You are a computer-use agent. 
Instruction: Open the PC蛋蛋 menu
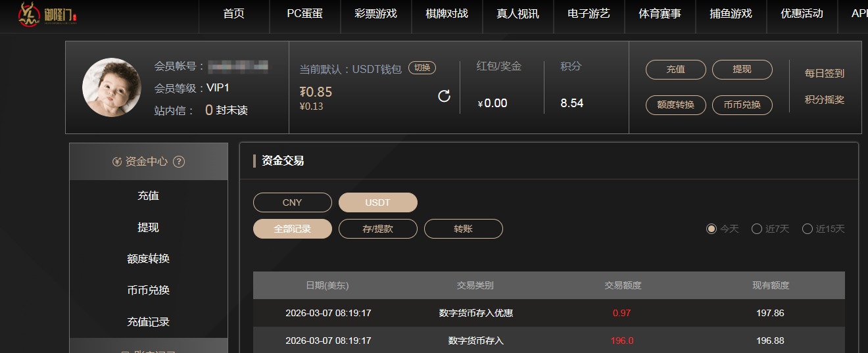[304, 14]
